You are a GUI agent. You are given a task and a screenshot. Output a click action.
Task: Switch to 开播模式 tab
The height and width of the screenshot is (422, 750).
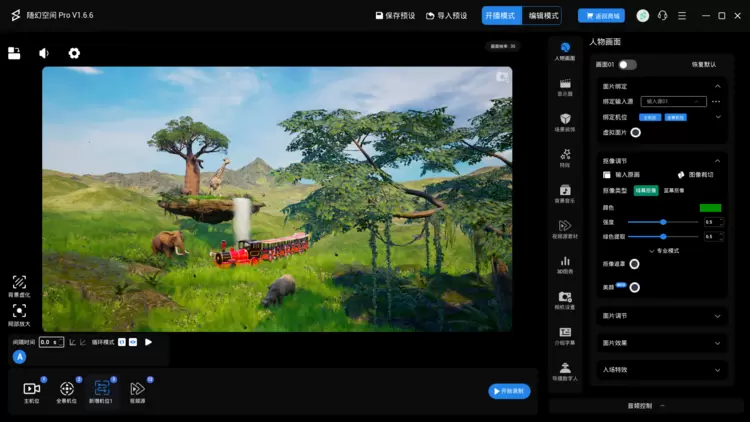500,16
